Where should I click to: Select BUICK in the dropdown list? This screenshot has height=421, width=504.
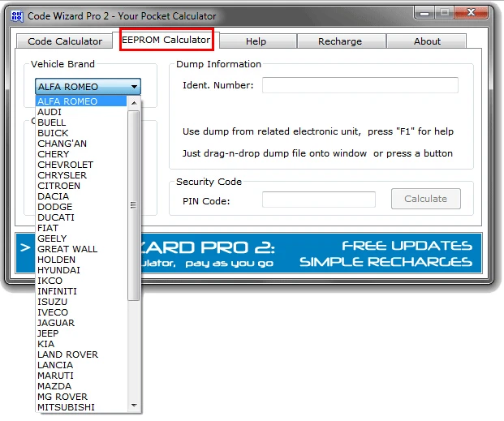[81, 133]
